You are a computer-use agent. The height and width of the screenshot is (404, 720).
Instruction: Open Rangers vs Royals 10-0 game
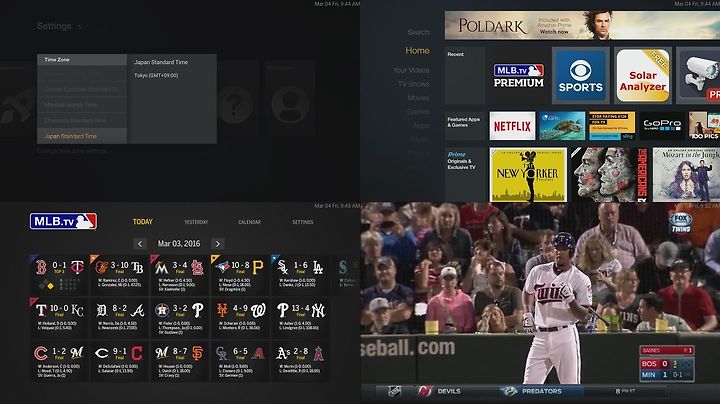pos(59,318)
